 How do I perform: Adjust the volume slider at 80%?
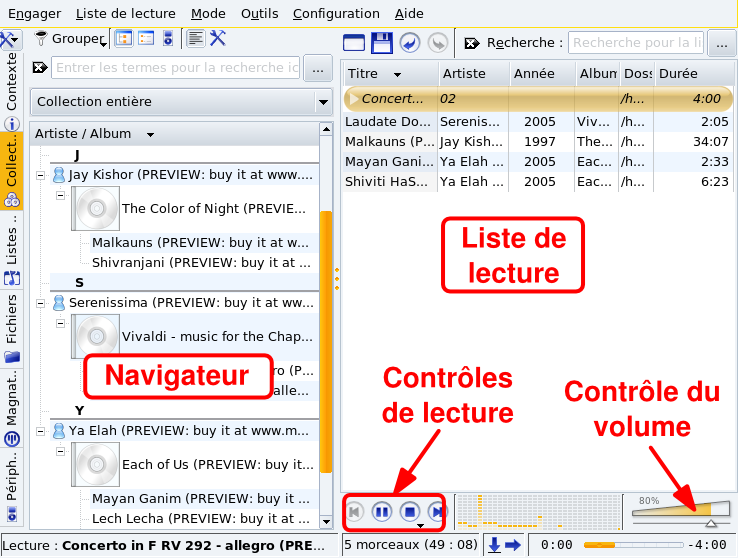680,512
